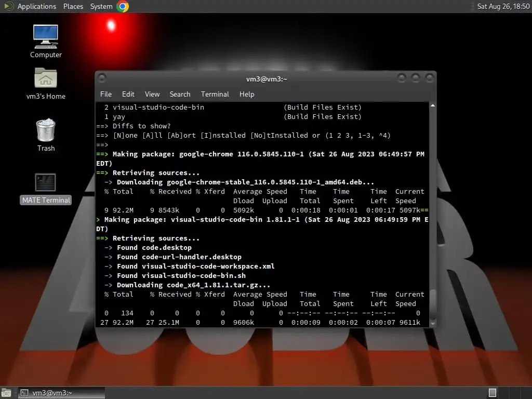The width and height of the screenshot is (532, 399).
Task: Click 'Found visual-studio-code-bin.sh' line
Action: point(175,275)
